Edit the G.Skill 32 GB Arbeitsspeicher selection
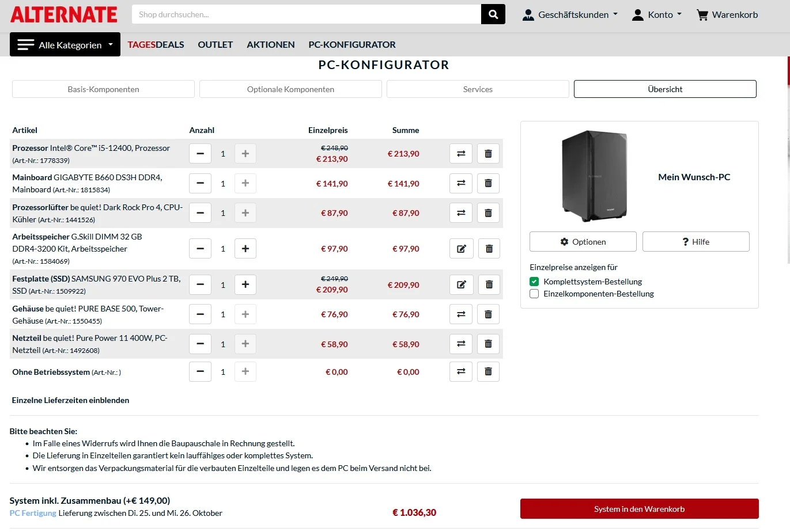Screen dimensions: 790x532 [x=462, y=249]
